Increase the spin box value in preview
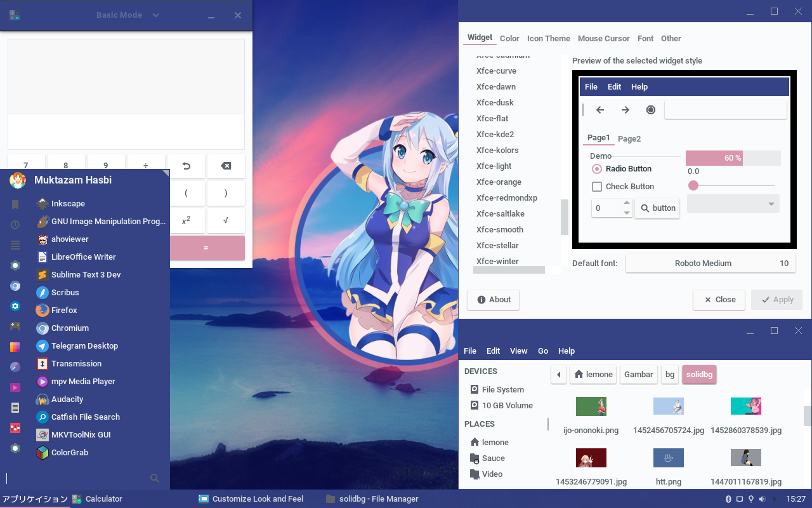Viewport: 812px width, 508px height. tap(627, 203)
